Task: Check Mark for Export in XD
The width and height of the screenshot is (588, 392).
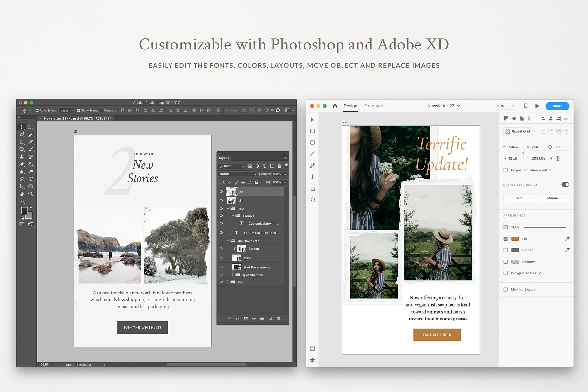Action: [506, 289]
